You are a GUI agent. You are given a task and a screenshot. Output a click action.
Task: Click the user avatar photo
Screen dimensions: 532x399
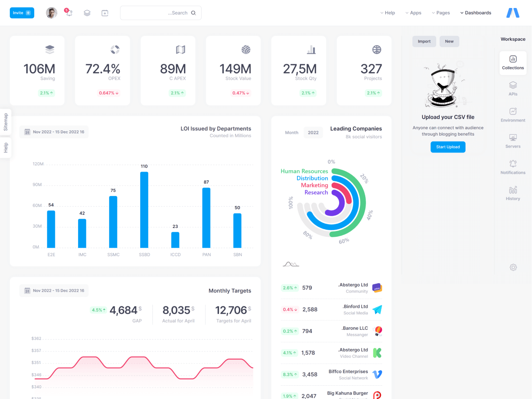pos(51,13)
